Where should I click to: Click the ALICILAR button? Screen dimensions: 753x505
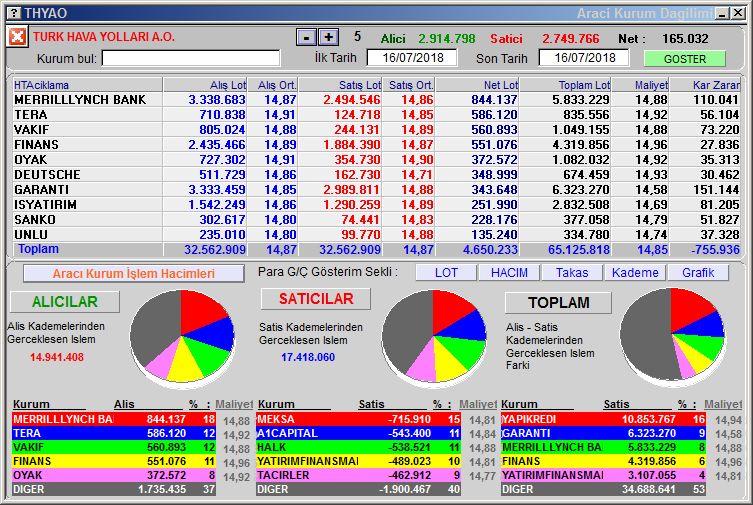[x=65, y=301]
